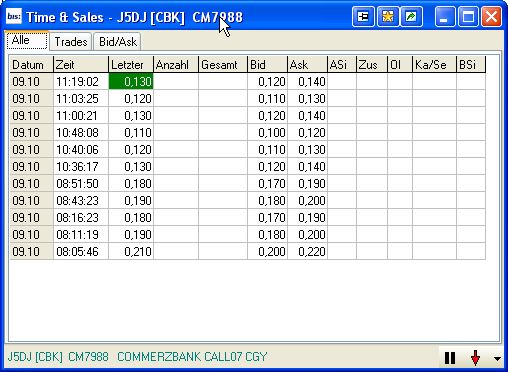Click Letzter value 0,210 in 08:05:46 row
508x372 pixels.
tap(131, 252)
